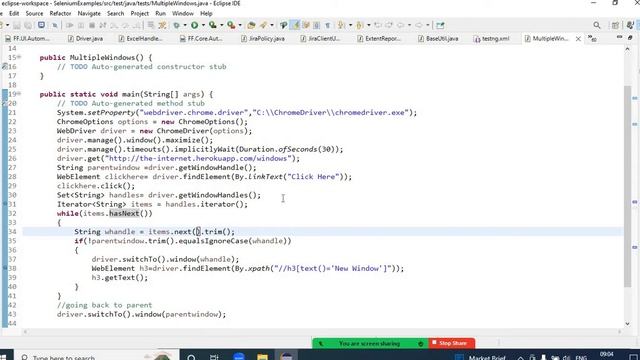
Task: Minimize the editor area using its icon
Action: click(x=620, y=37)
